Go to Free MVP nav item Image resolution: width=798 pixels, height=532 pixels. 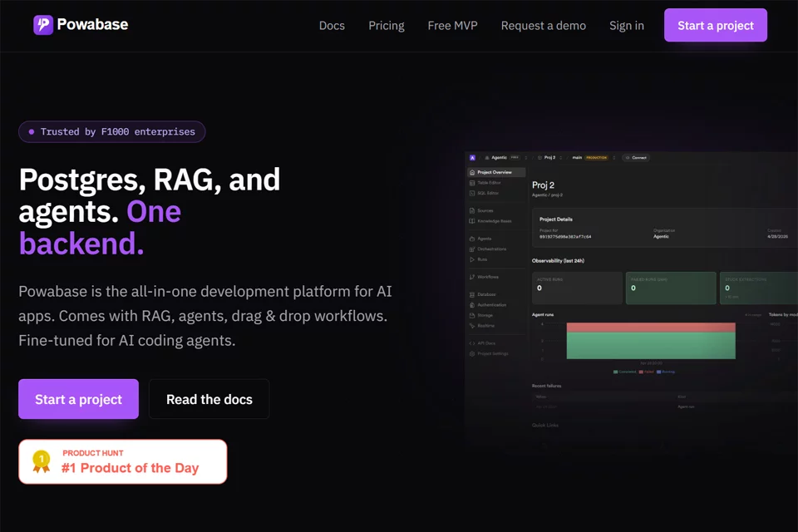pyautogui.click(x=452, y=26)
